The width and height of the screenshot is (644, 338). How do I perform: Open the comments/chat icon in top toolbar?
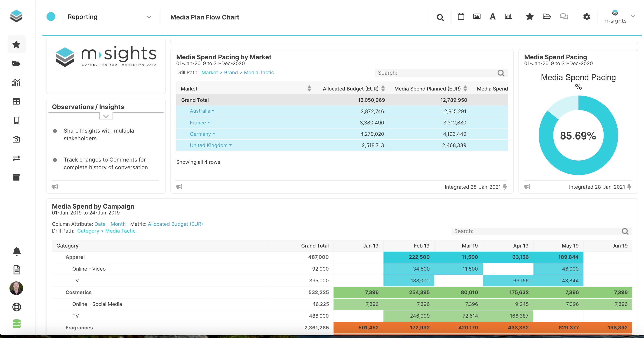pos(564,17)
